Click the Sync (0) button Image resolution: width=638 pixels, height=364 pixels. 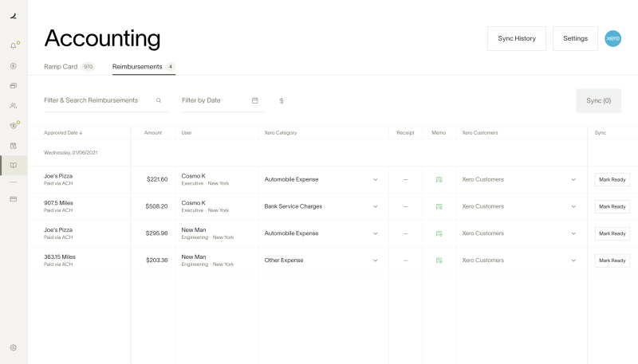pos(599,100)
